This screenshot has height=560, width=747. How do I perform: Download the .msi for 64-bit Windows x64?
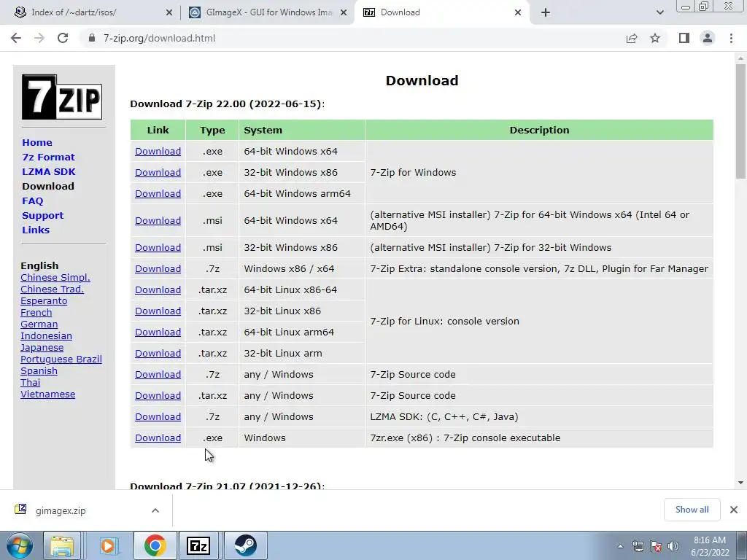(158, 220)
